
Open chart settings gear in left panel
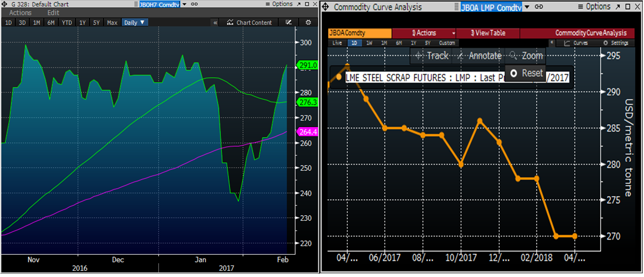[308, 23]
